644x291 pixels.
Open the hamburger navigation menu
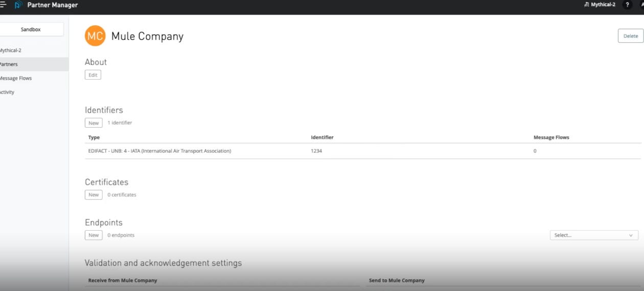(3, 5)
